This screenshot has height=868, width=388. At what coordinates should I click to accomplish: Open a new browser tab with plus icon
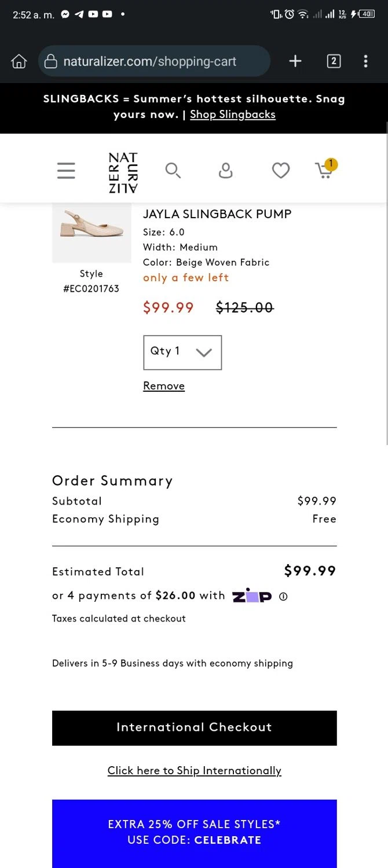point(295,61)
